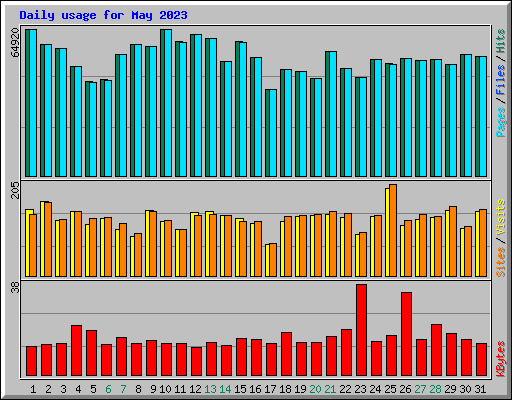This screenshot has width=512, height=400.
Task: Click weekend day 7 label
Action: 123,389
